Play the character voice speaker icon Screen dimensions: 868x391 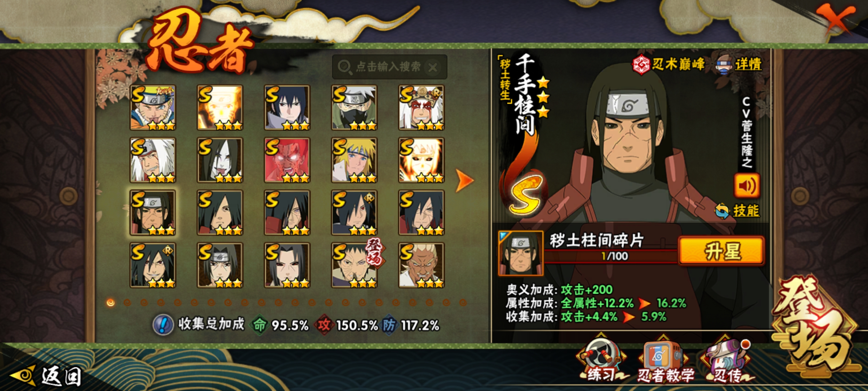click(747, 185)
